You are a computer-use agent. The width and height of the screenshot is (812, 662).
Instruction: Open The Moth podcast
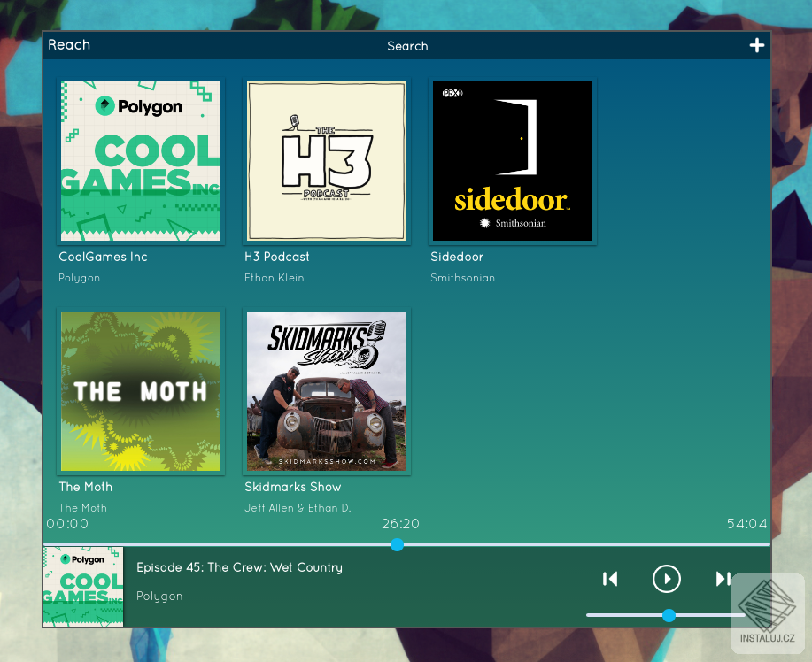point(140,390)
